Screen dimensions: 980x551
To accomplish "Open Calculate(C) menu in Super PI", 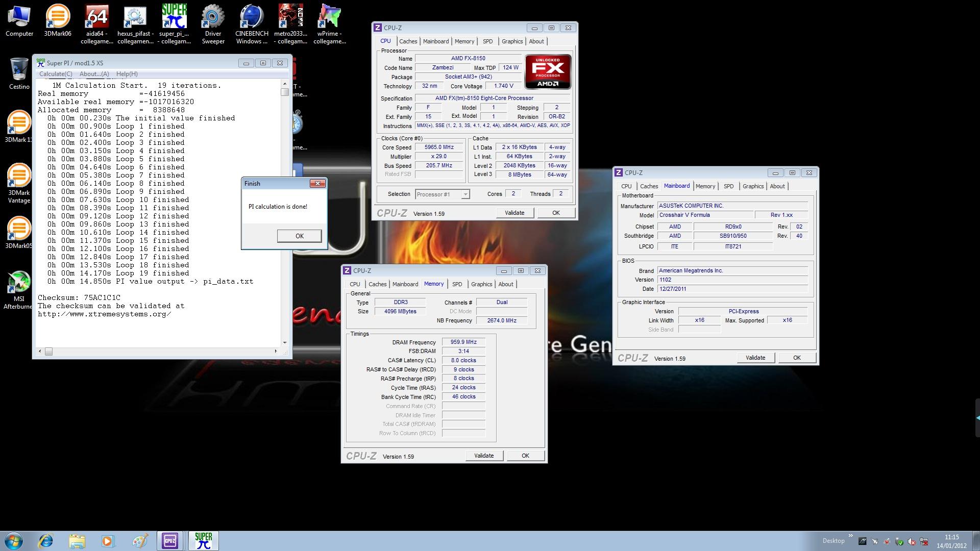I will [56, 74].
